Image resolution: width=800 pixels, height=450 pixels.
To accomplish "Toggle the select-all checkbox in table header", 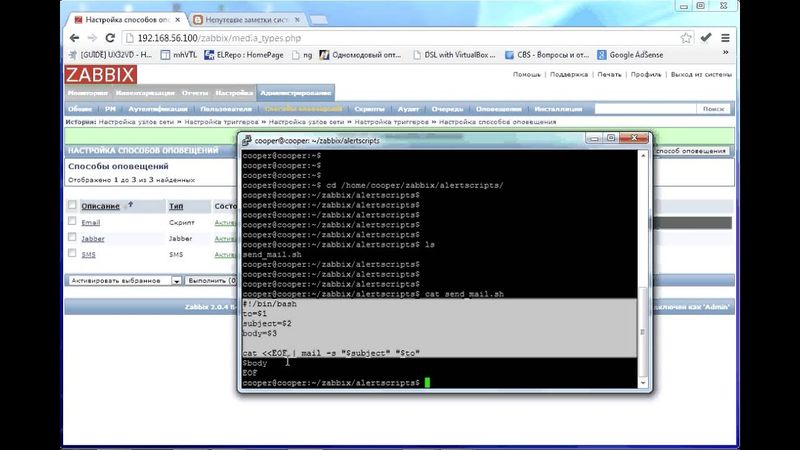I will point(72,205).
